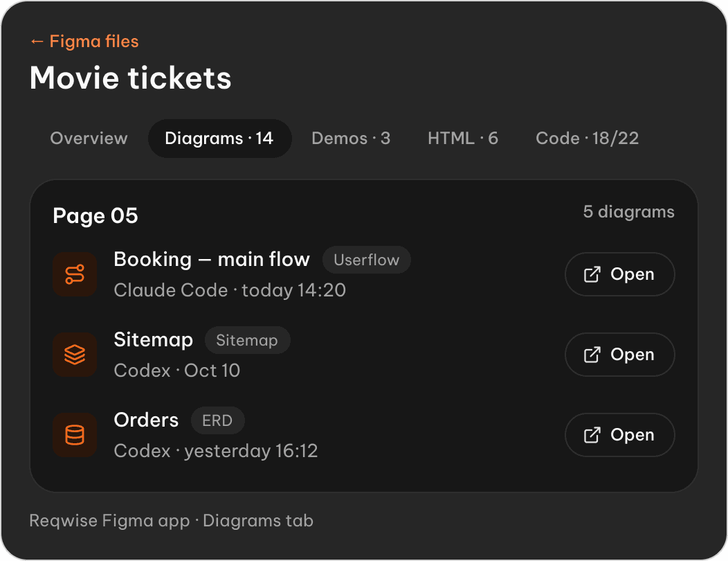The image size is (728, 561).
Task: Click the Sitemap diagram title
Action: click(x=153, y=340)
